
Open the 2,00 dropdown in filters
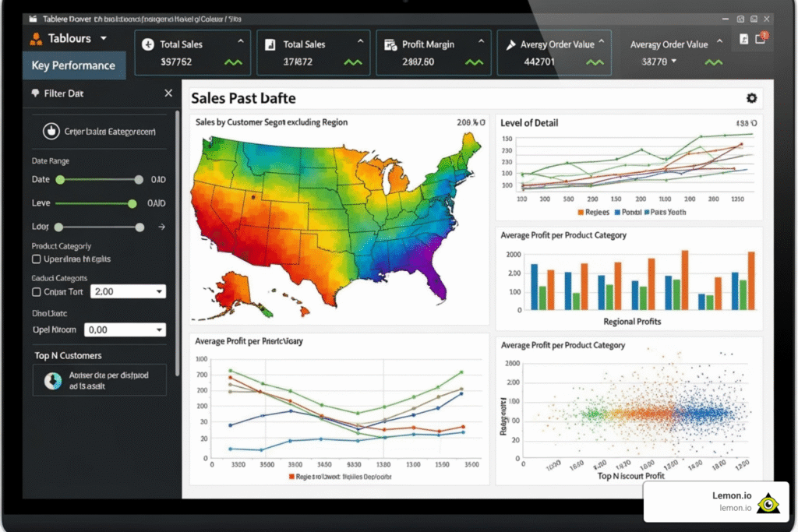129,291
